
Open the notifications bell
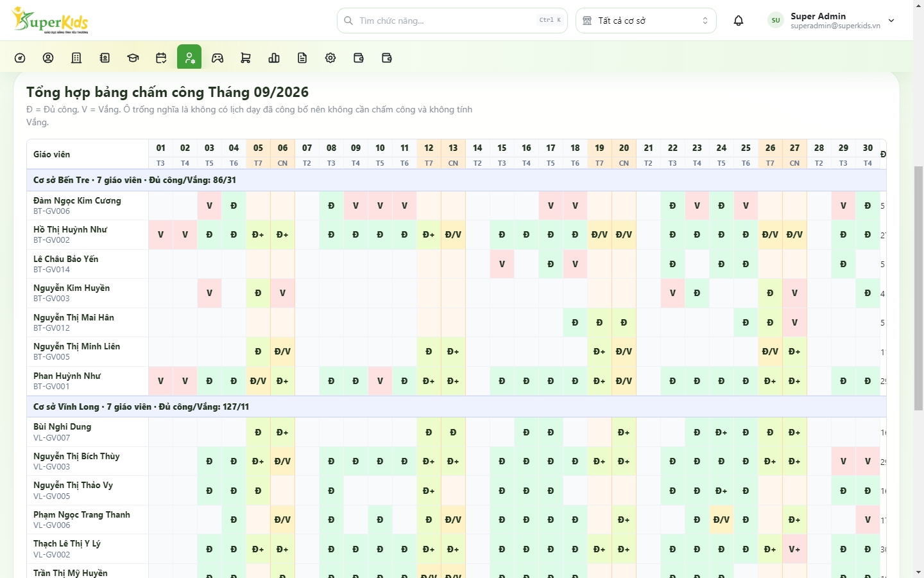[x=739, y=21]
